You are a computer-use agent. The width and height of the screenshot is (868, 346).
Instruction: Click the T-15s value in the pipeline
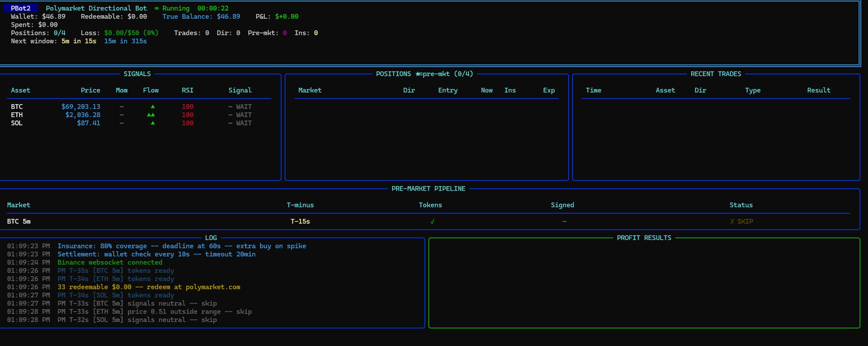300,221
